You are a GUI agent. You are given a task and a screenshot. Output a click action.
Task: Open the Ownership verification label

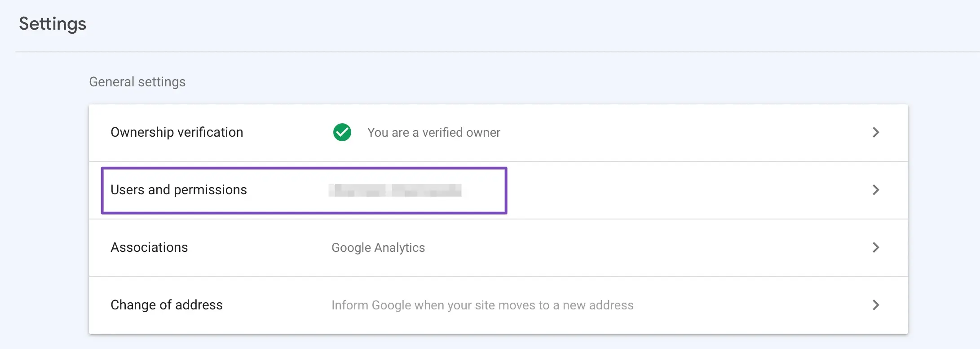[x=177, y=132]
